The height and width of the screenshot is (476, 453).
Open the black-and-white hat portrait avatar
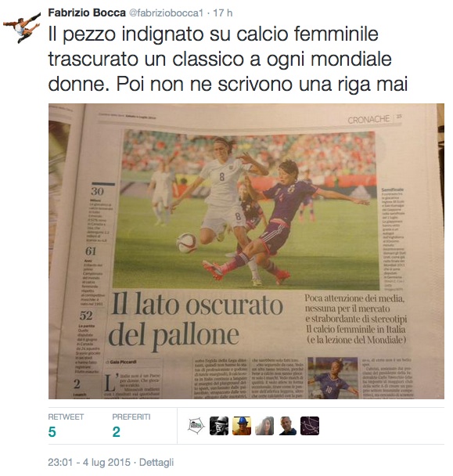coord(219,426)
